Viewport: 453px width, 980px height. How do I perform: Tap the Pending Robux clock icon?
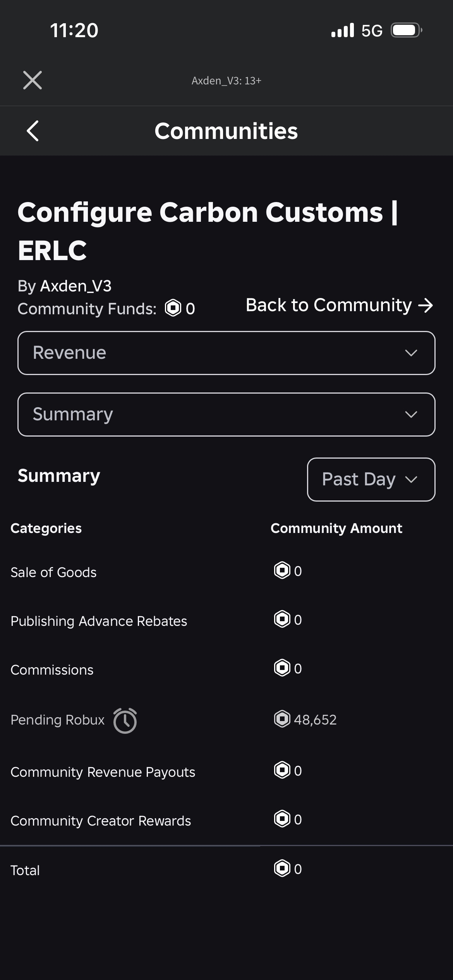[x=125, y=720]
